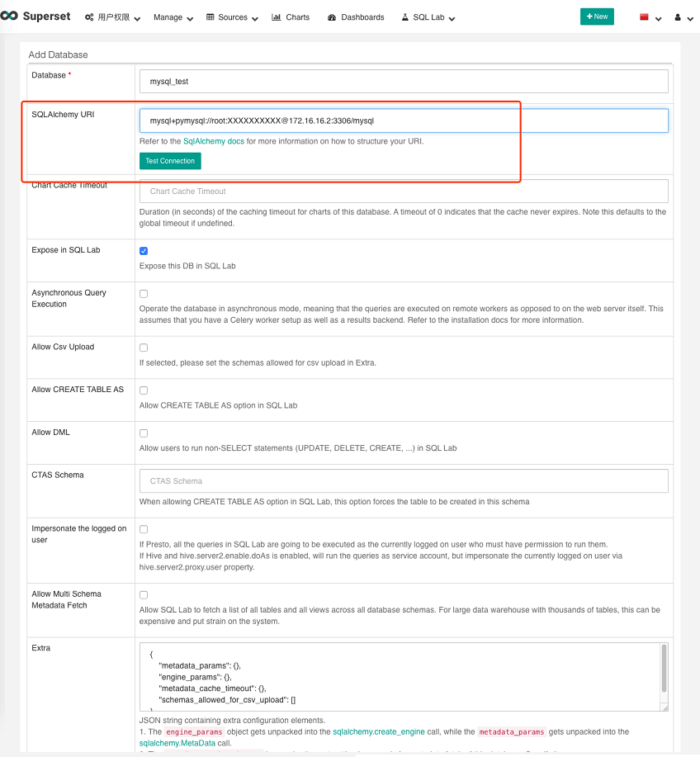Open the Sources menu
The image size is (700, 757).
232,17
